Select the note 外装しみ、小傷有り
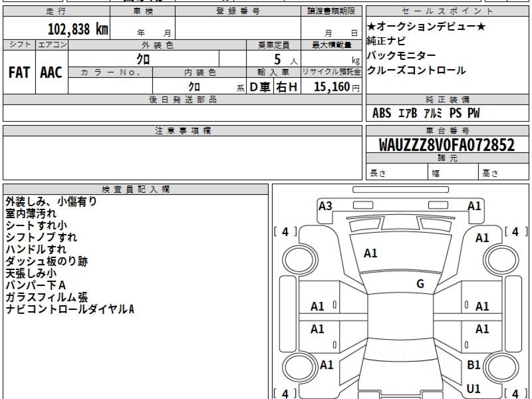Viewport: 532px width, 399px height. tap(51, 201)
